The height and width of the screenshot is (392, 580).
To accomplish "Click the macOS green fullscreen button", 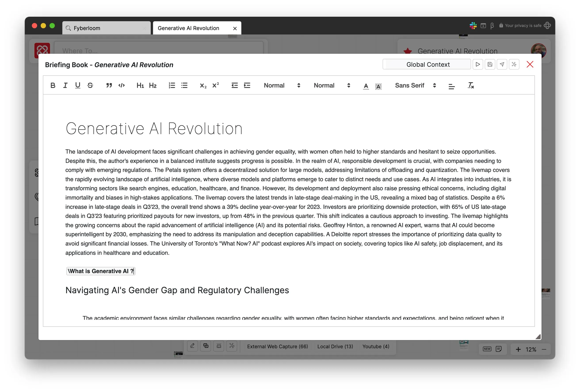I will click(x=52, y=25).
